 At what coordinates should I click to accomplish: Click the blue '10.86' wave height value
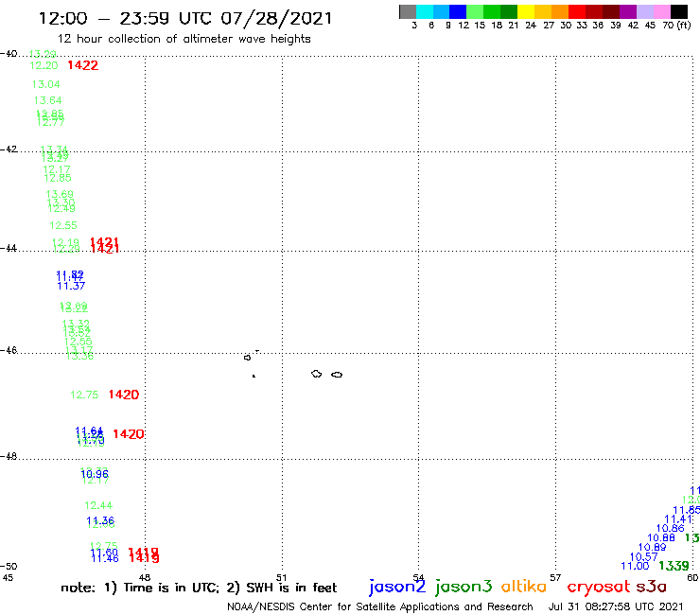tap(670, 528)
